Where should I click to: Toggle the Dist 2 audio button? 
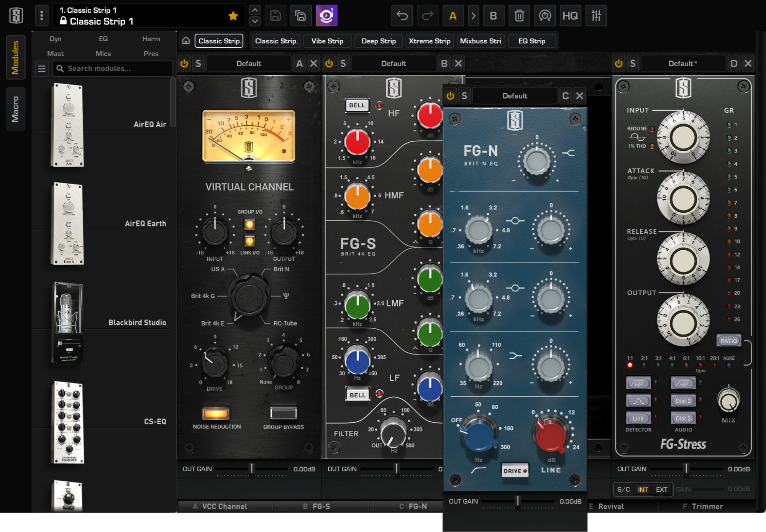click(x=683, y=401)
